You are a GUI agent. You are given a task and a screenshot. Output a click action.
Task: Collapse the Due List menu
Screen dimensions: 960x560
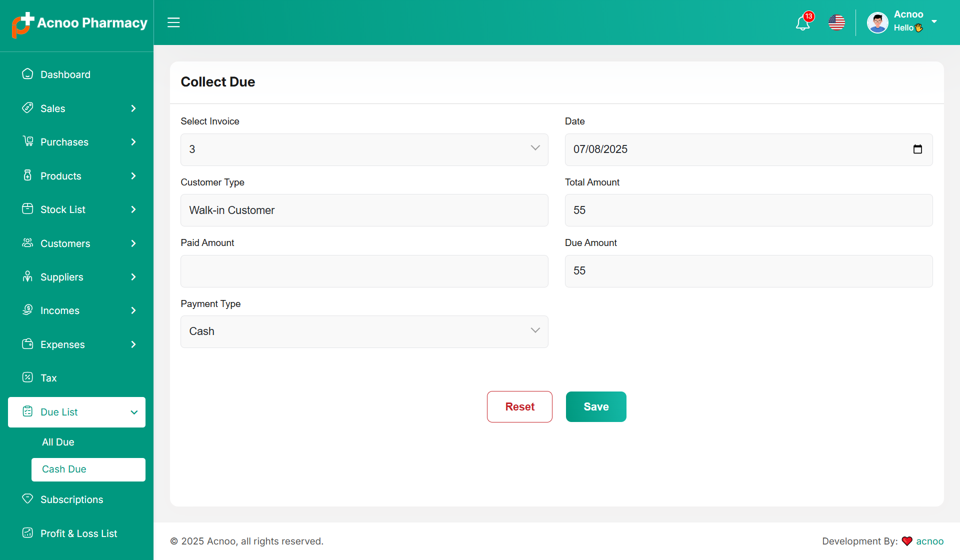point(133,412)
